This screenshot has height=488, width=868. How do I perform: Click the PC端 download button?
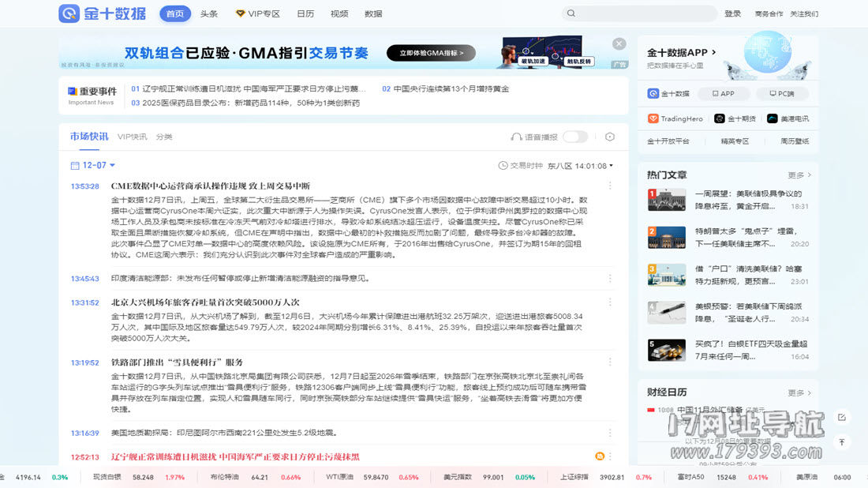781,93
